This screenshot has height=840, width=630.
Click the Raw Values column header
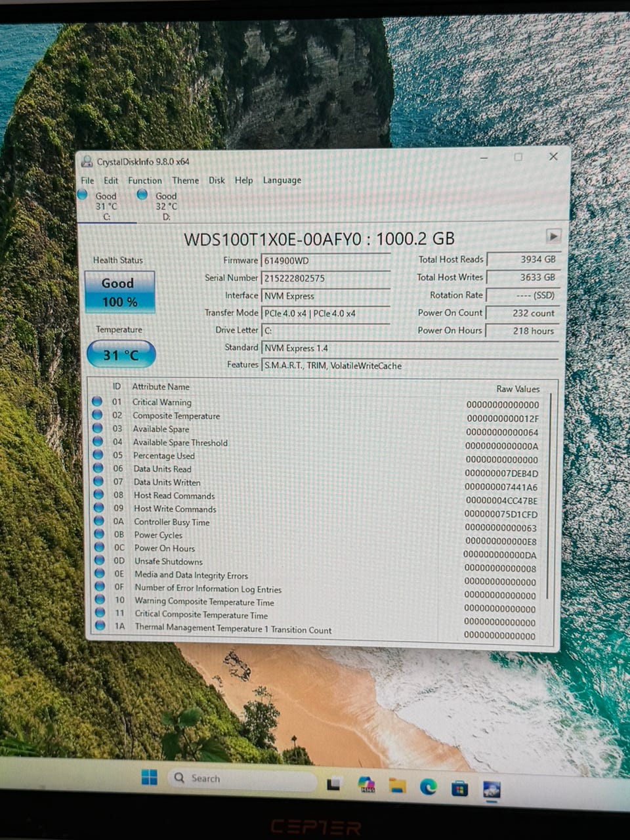click(518, 388)
